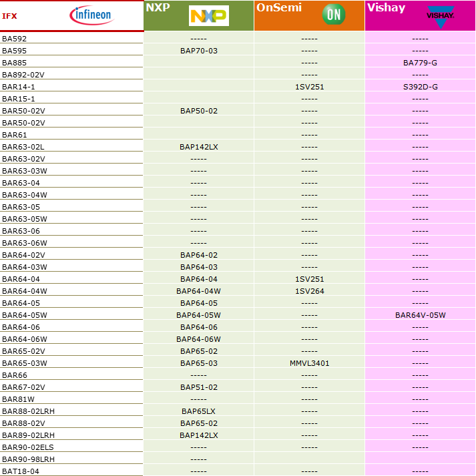
Task: Select BAR63-02V part number
Action: coord(23,159)
